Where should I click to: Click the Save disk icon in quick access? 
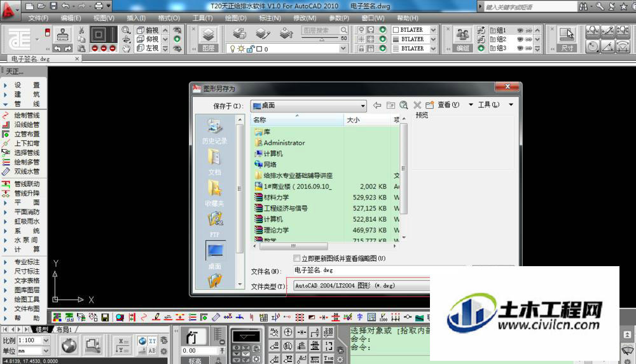(x=53, y=6)
